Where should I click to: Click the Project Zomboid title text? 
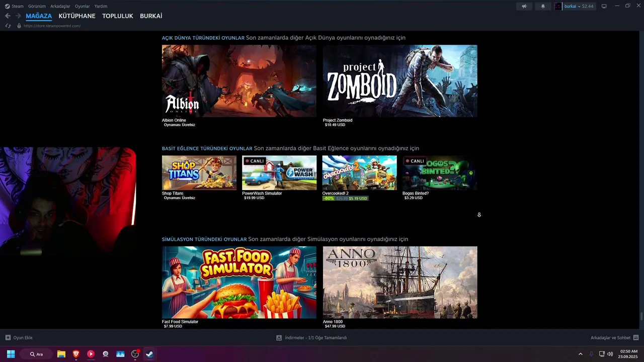tap(338, 120)
